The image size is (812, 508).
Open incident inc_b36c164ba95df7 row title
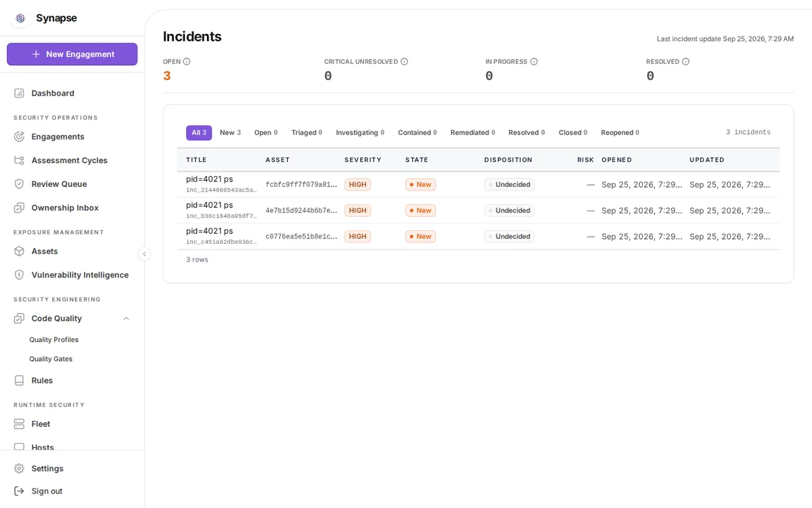tap(210, 205)
